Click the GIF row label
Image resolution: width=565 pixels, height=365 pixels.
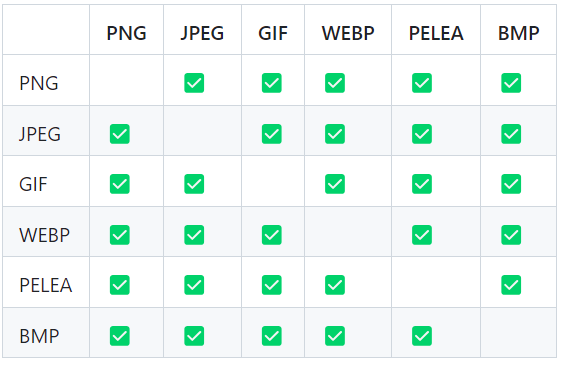(33, 184)
